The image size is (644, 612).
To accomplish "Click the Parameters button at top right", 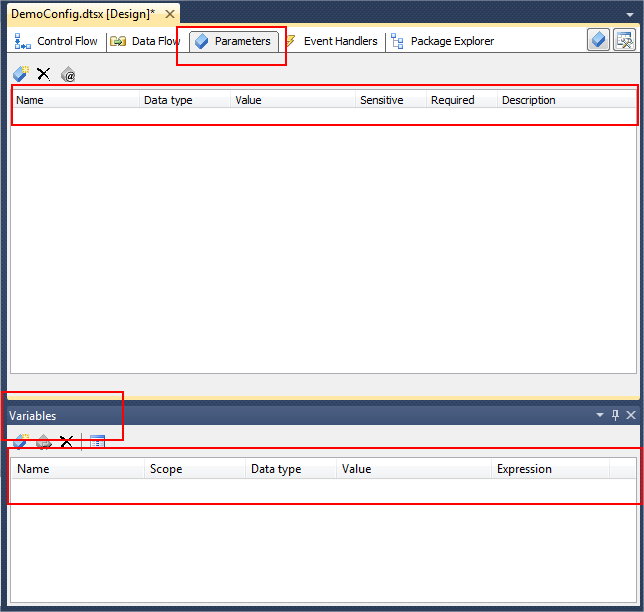I will pyautogui.click(x=598, y=40).
